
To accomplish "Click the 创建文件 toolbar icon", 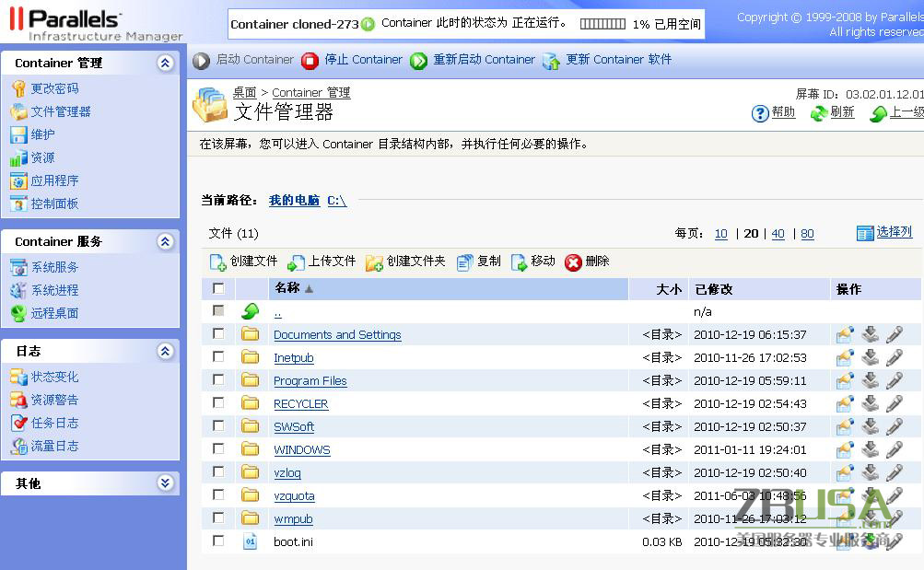I will 218,262.
